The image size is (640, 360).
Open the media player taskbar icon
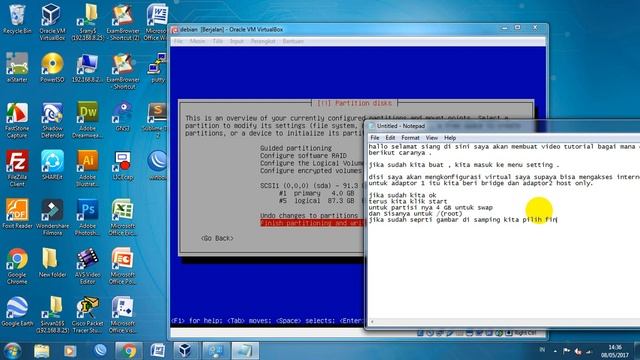[x=70, y=351]
